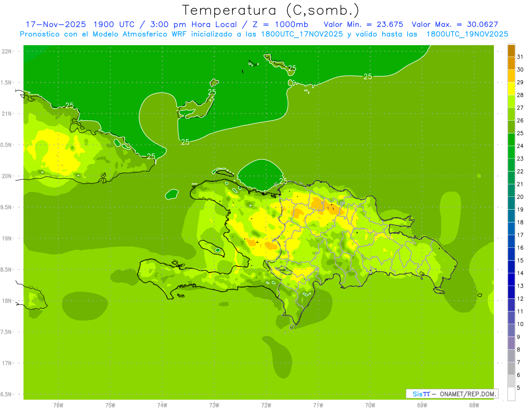Click the 'ONAMET/REP.DOM.' credit label

[468, 394]
